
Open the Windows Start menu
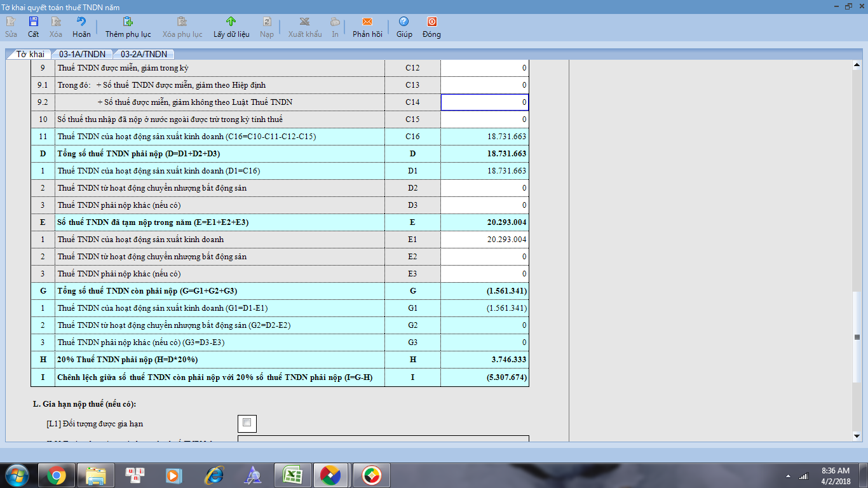pos(17,475)
